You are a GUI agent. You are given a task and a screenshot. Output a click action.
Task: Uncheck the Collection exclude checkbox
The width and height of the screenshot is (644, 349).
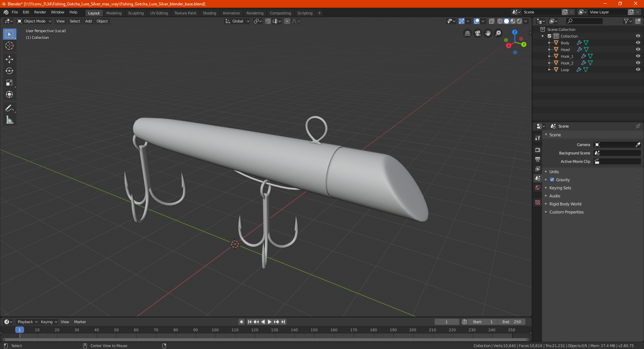[549, 36]
